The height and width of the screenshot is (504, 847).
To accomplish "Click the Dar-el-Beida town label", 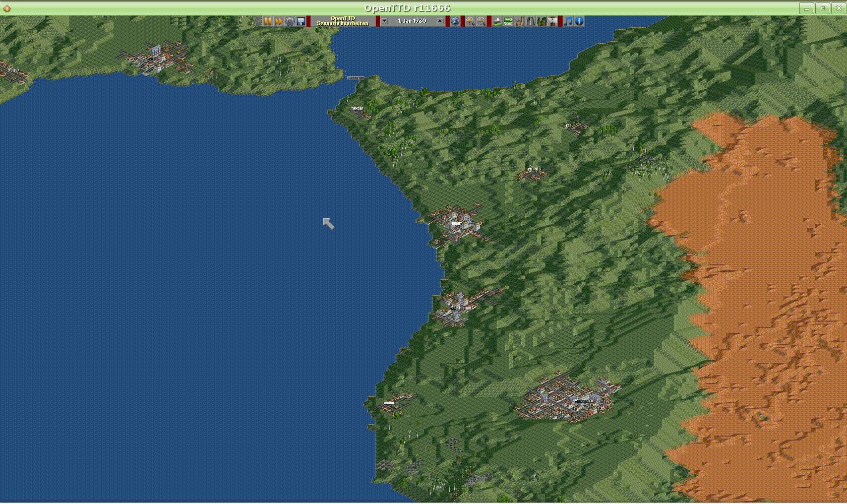I will pos(460,308).
